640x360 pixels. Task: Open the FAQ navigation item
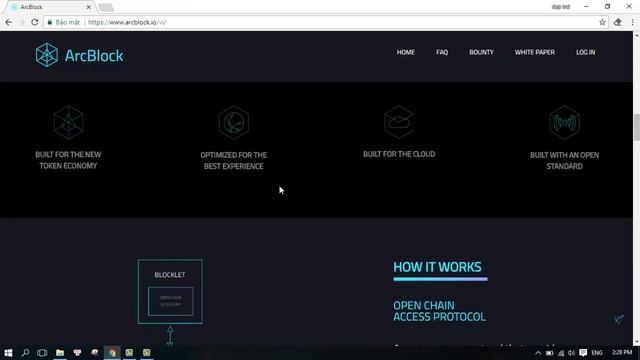[x=442, y=52]
